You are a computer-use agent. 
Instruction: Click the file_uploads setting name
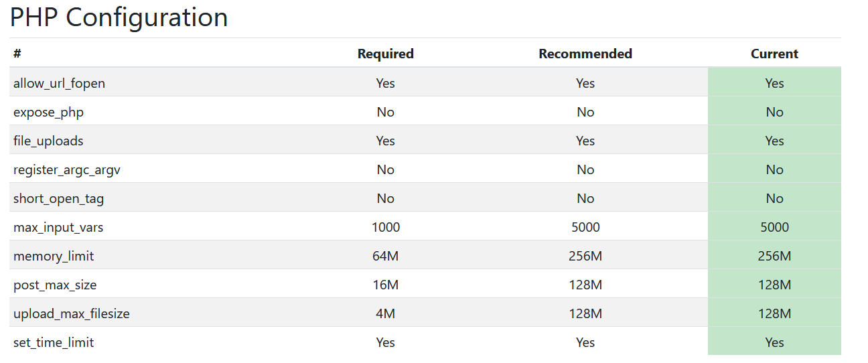[48, 141]
